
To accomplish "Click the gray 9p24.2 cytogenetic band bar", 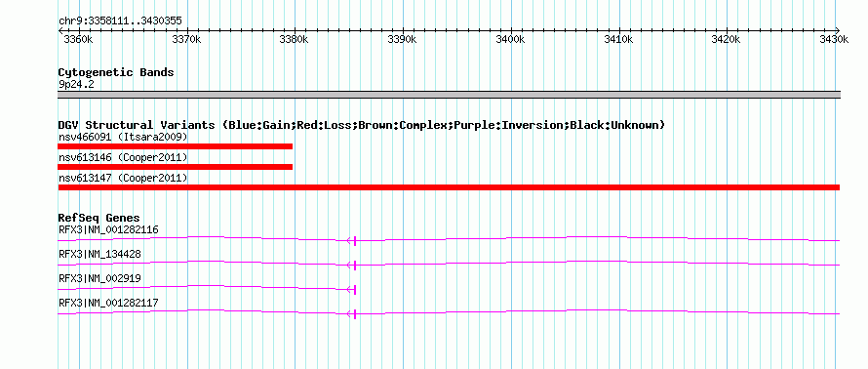I will (449, 95).
